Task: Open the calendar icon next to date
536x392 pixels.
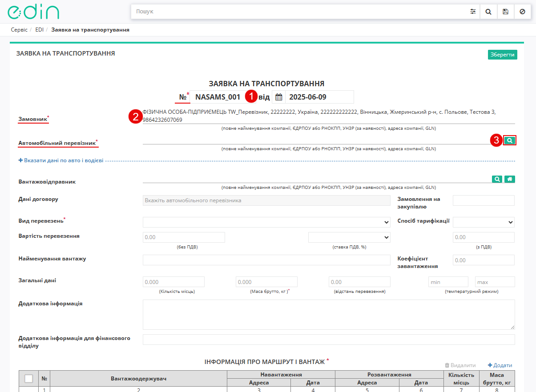Action: point(279,97)
